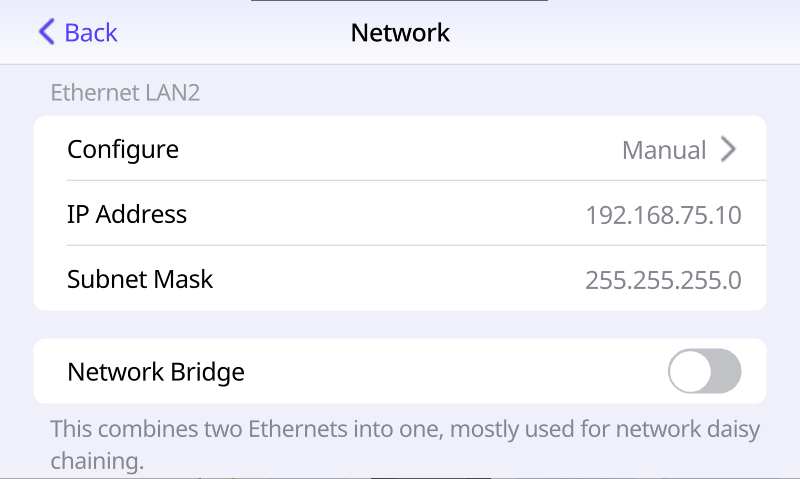
Task: Click the gray track of the Bridge toggle
Action: pos(727,371)
